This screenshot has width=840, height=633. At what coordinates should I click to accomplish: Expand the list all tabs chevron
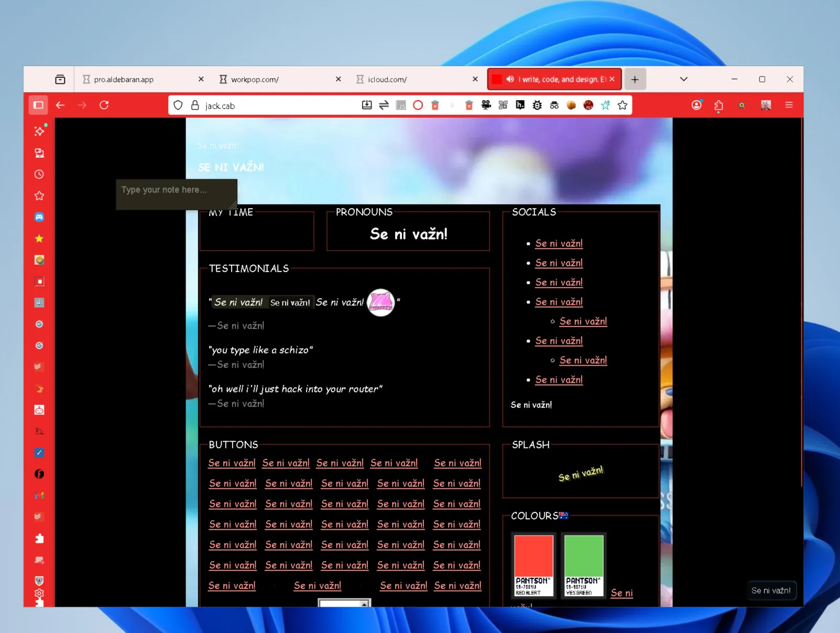coord(683,79)
